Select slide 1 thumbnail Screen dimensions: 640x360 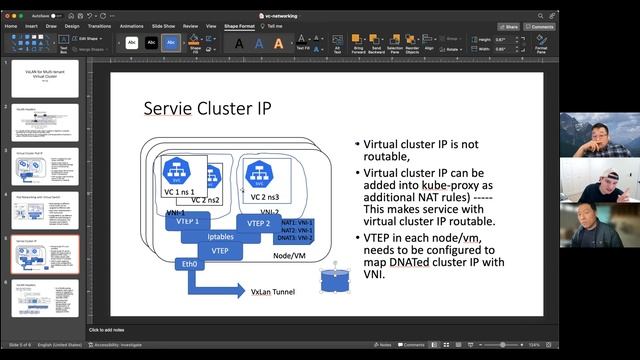click(45, 79)
